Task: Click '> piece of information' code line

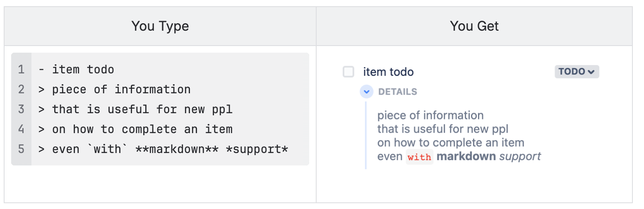Action: click(x=114, y=89)
